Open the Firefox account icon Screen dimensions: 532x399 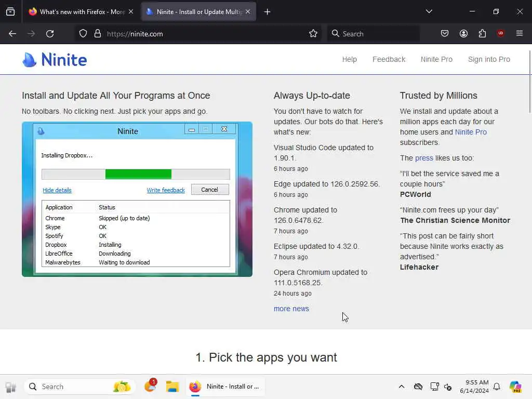[x=463, y=34]
